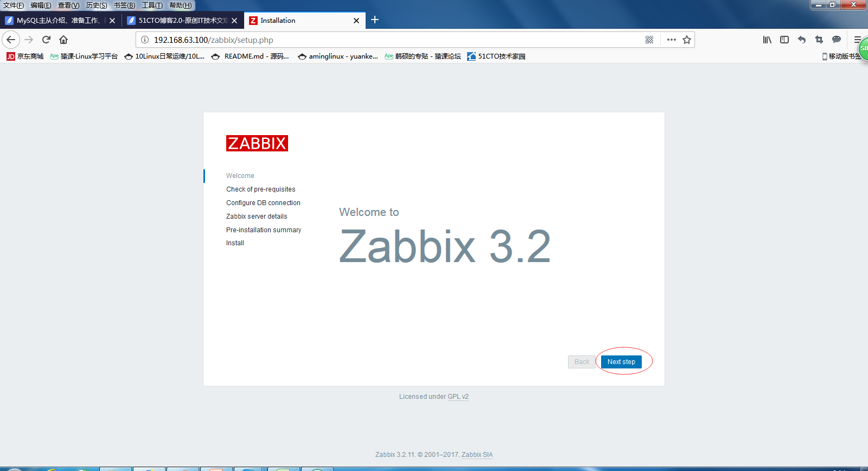Select Pre-installation summary step
This screenshot has height=471, width=868.
(264, 230)
